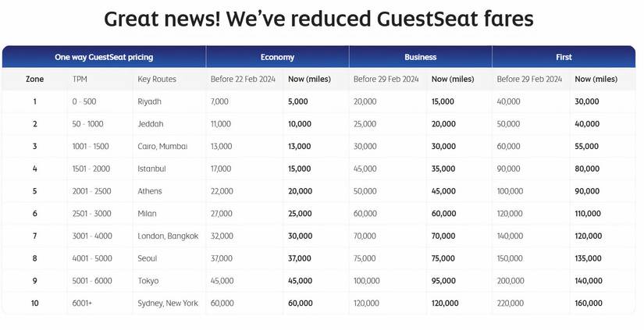The height and width of the screenshot is (330, 644).
Task: Click the Riyadh route cell
Action: coord(149,101)
